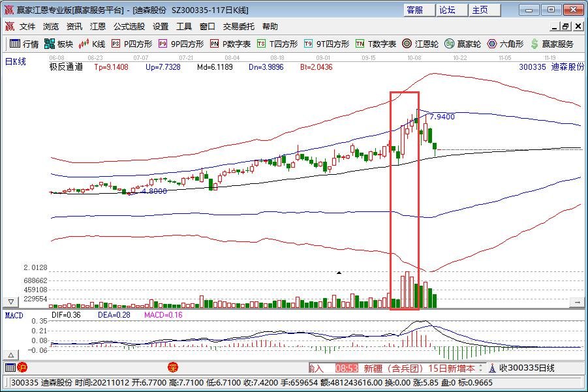Open the P数字表 tool

tap(230, 44)
